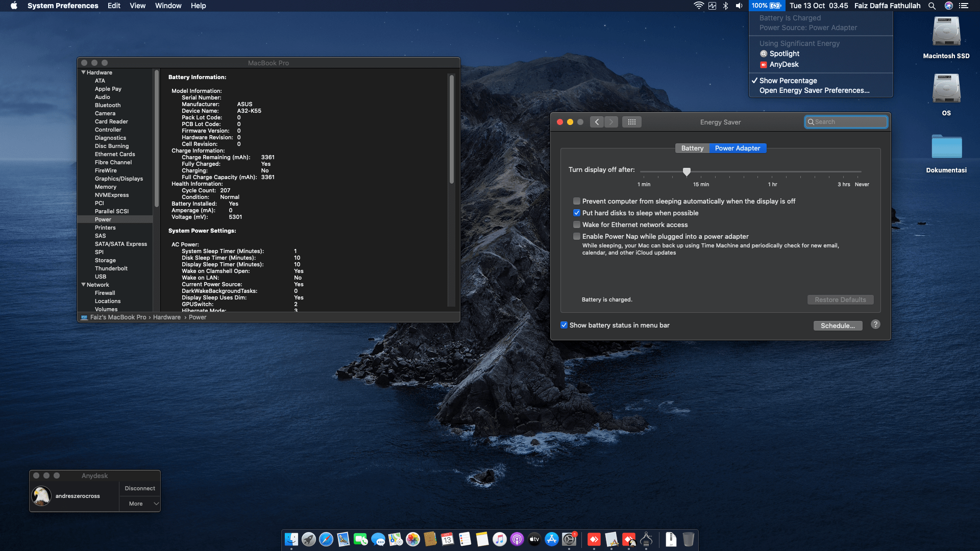Open Apple TV from the dock
This screenshot has width=980, height=551.
[534, 539]
